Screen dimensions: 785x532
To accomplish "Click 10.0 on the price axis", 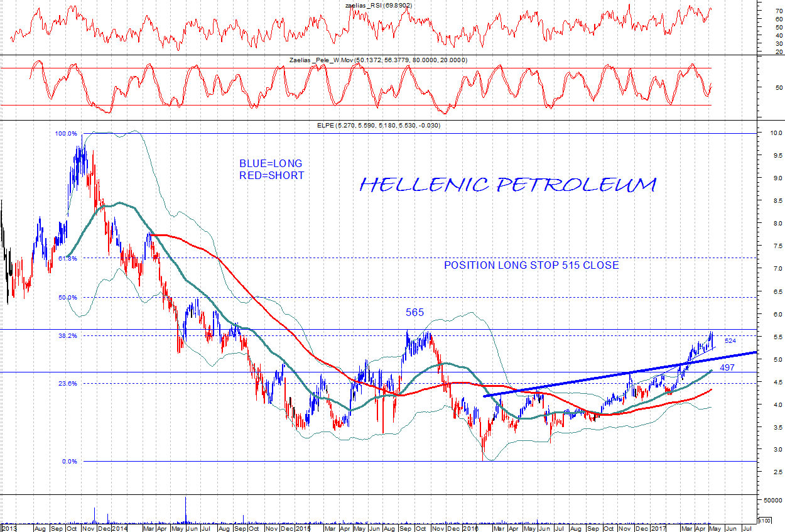I will (776, 133).
